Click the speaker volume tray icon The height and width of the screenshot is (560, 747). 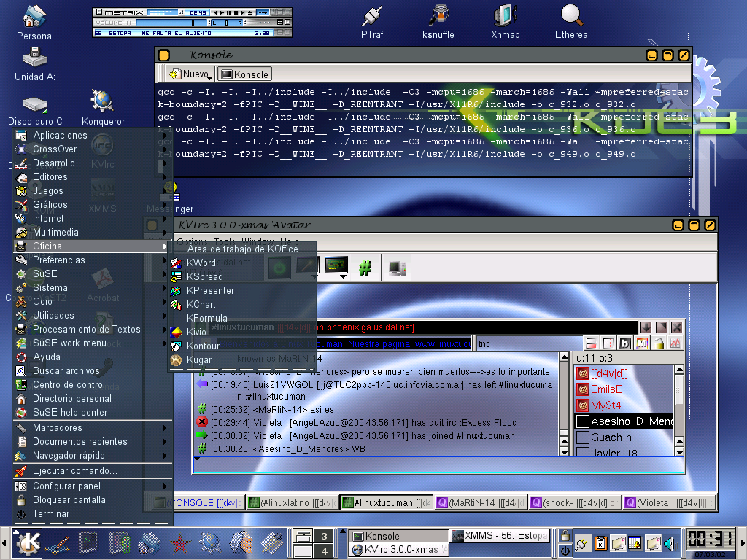tap(671, 543)
